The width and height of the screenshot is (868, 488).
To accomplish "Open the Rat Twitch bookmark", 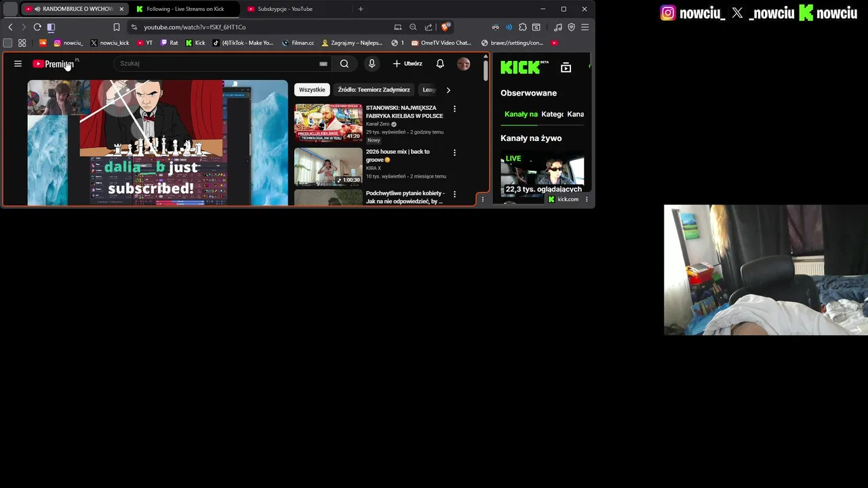I will (x=170, y=43).
